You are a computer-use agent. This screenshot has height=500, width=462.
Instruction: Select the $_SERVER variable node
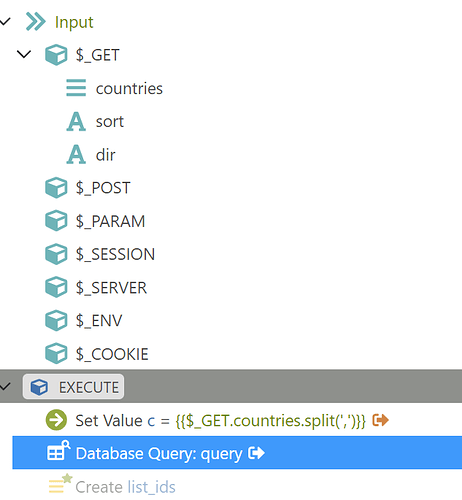coord(96,287)
